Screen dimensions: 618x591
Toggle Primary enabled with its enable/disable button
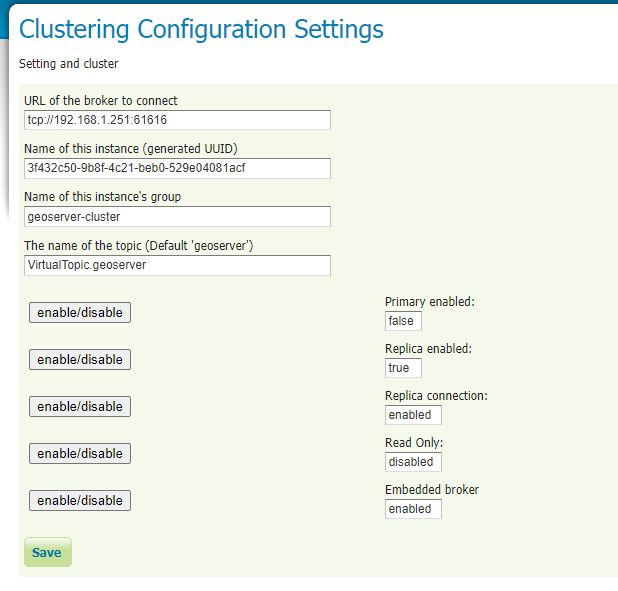pos(80,313)
